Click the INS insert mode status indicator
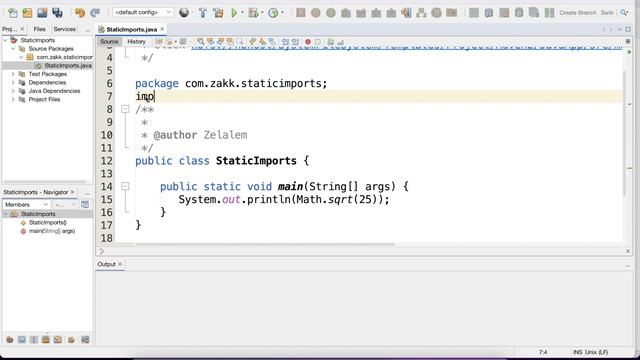The height and width of the screenshot is (360, 640). tap(578, 352)
